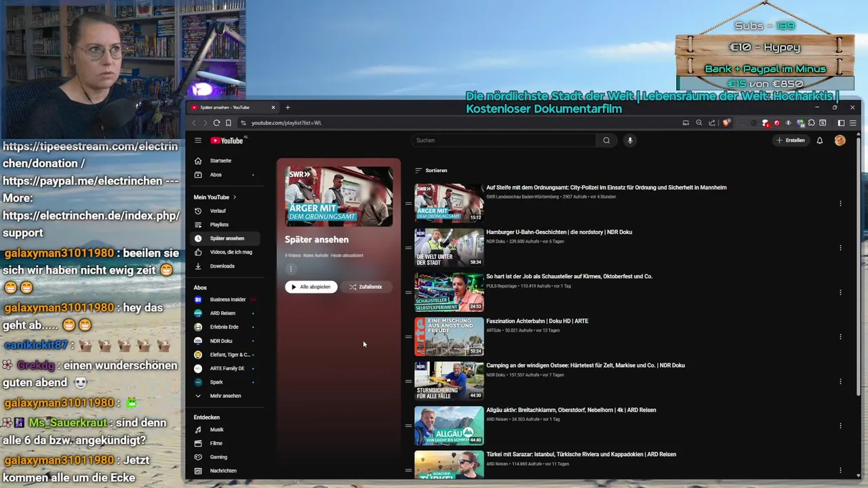Screen dimensions: 868x488
Task: Bookmark this page using the bookmark icon
Action: (x=229, y=123)
